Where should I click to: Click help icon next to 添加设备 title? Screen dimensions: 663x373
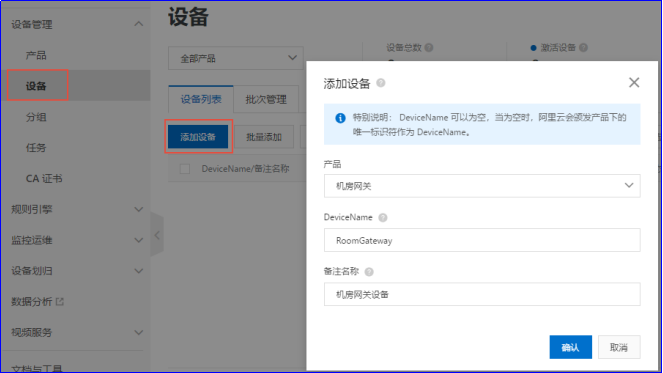(x=381, y=83)
